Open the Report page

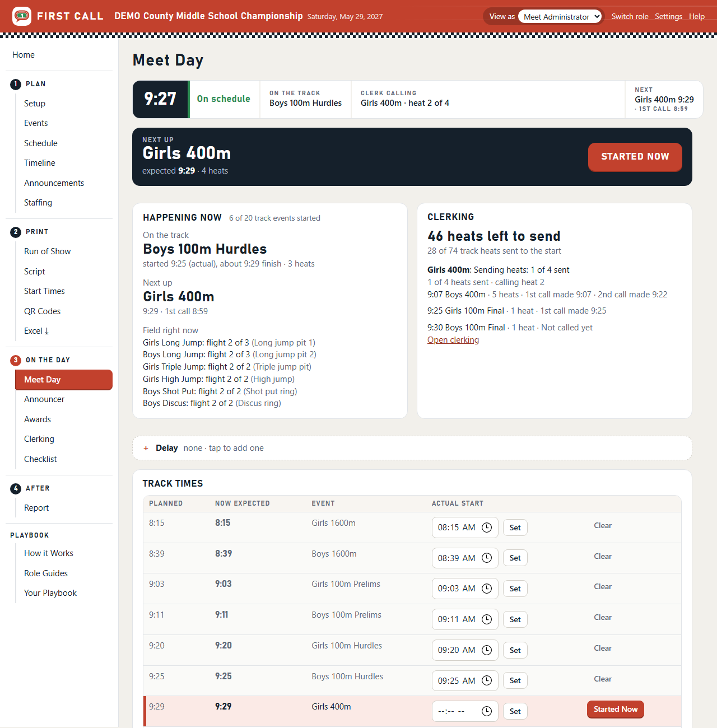tap(36, 508)
